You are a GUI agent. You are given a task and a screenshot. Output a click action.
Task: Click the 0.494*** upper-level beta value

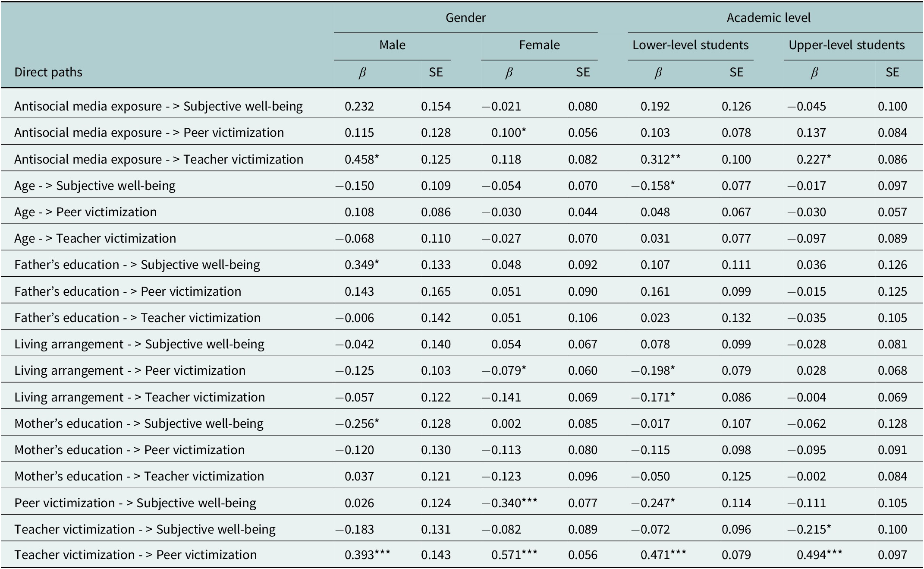819,555
